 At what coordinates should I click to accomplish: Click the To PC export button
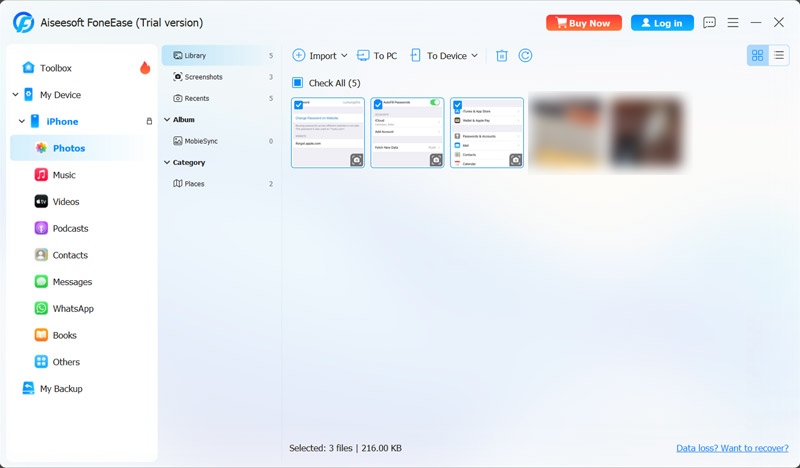[x=377, y=55]
